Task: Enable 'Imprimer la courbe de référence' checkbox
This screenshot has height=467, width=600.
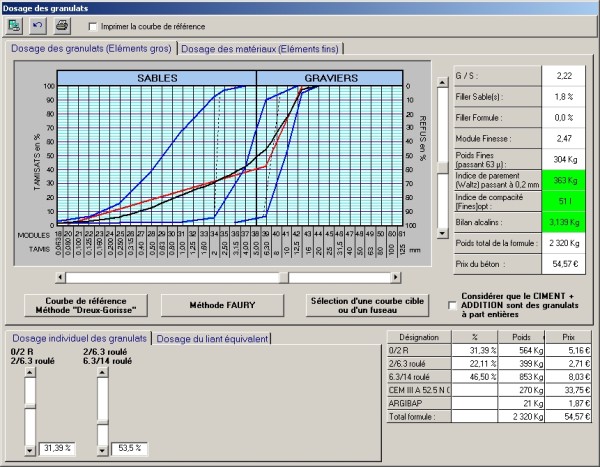Action: (x=94, y=26)
